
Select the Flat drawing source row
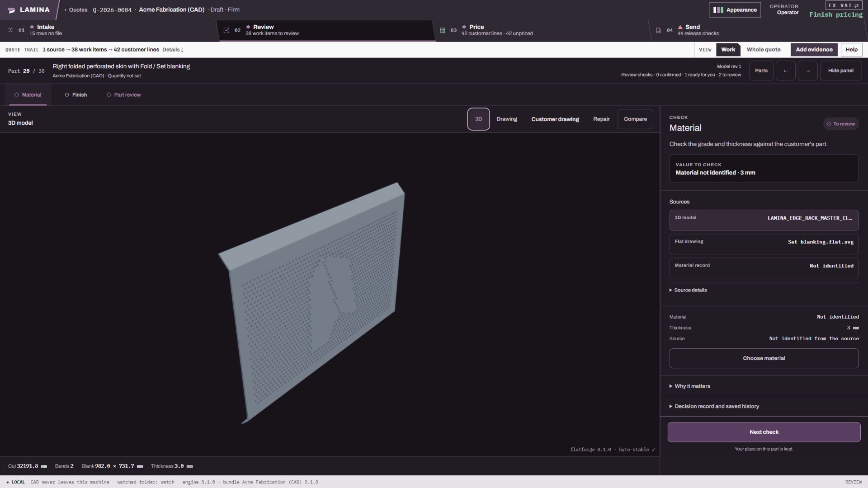pos(764,244)
